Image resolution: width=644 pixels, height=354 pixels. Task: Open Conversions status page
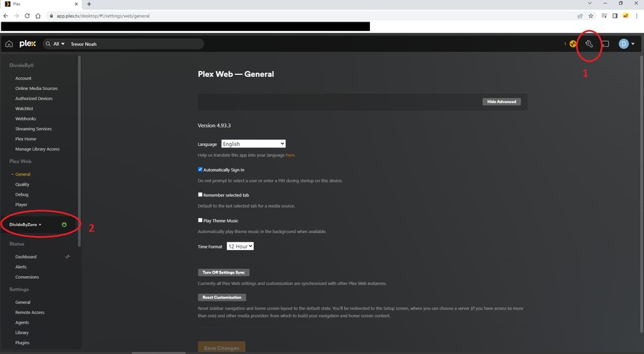[x=27, y=277]
